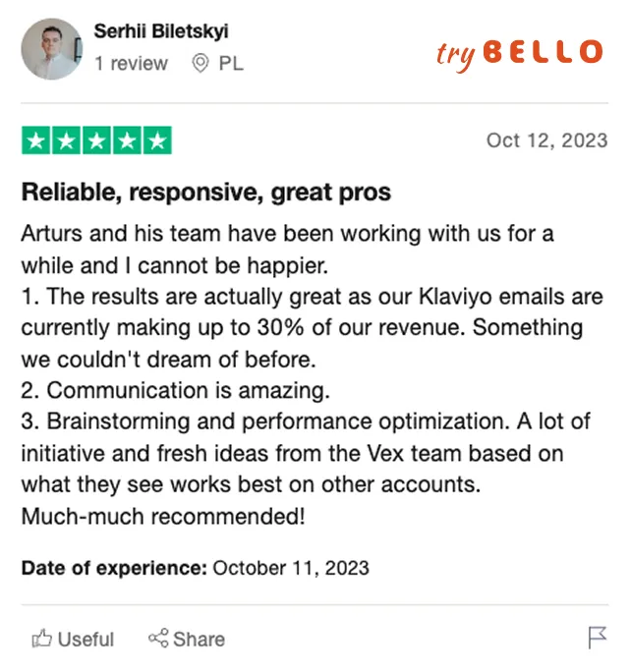The width and height of the screenshot is (630, 672).
Task: Click the third green rating star
Action: (x=96, y=140)
